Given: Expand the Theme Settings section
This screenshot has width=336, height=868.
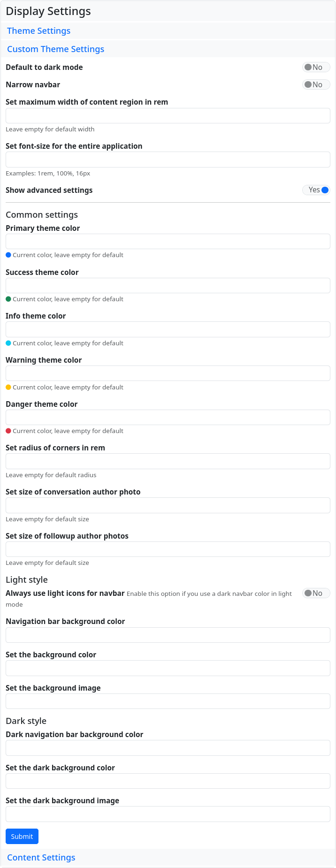Looking at the screenshot, I should (x=38, y=31).
